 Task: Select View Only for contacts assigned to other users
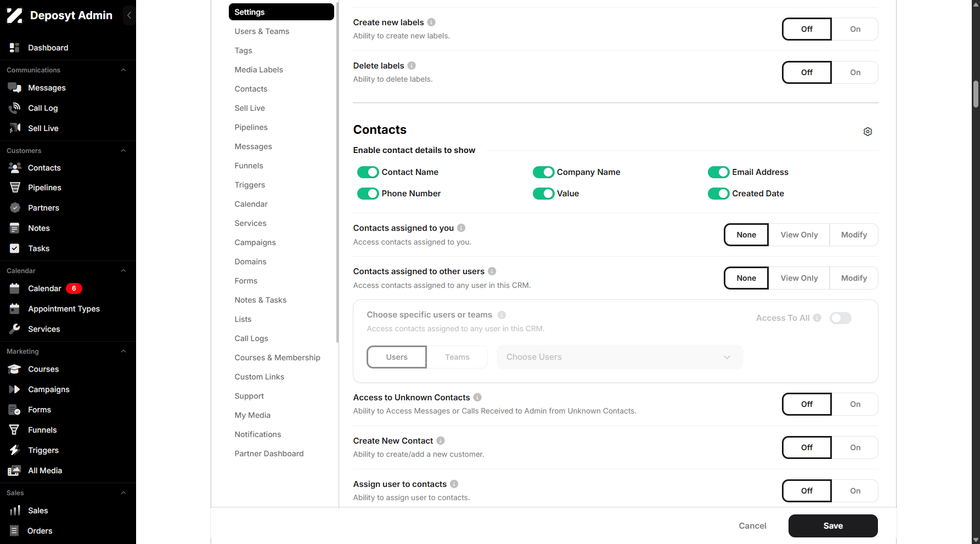(x=799, y=278)
